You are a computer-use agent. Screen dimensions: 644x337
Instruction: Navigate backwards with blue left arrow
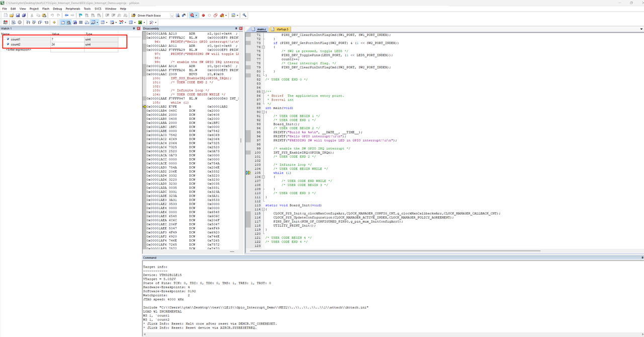pyautogui.click(x=66, y=15)
